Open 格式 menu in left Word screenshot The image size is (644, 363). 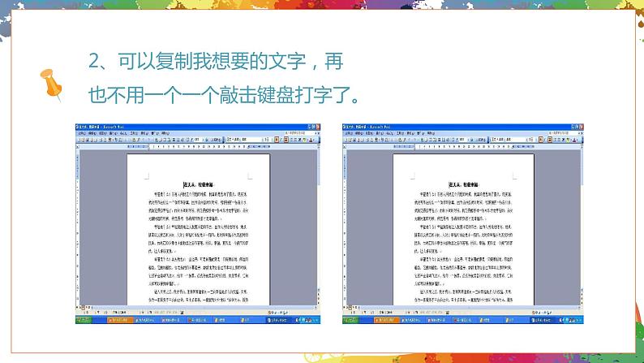coord(123,133)
